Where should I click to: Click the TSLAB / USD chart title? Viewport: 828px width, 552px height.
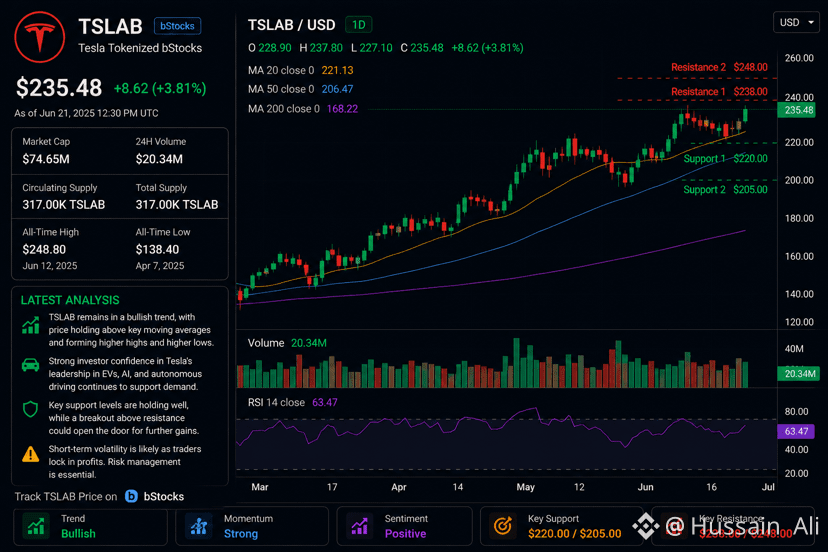click(x=291, y=25)
